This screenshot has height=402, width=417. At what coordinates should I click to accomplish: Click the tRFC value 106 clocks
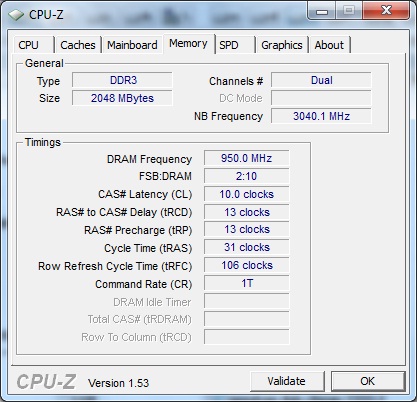(247, 266)
